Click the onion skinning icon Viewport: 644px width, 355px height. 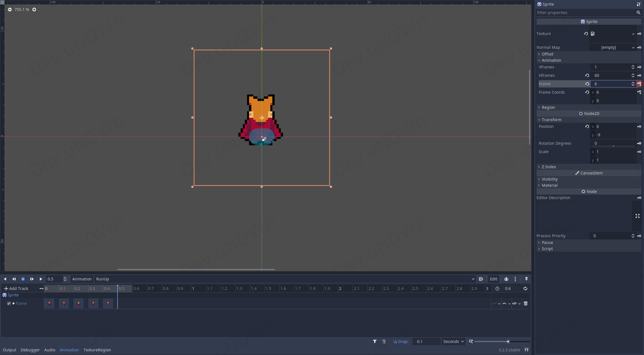point(506,279)
